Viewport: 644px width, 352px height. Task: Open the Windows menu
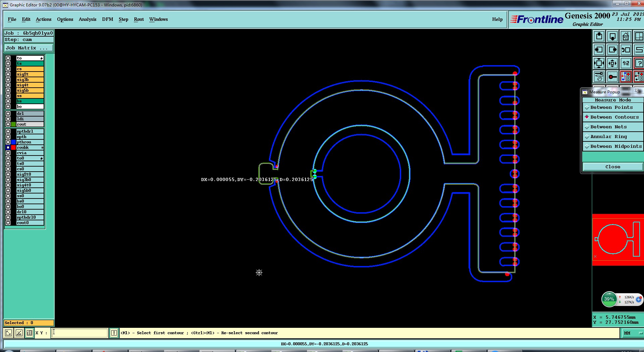159,19
